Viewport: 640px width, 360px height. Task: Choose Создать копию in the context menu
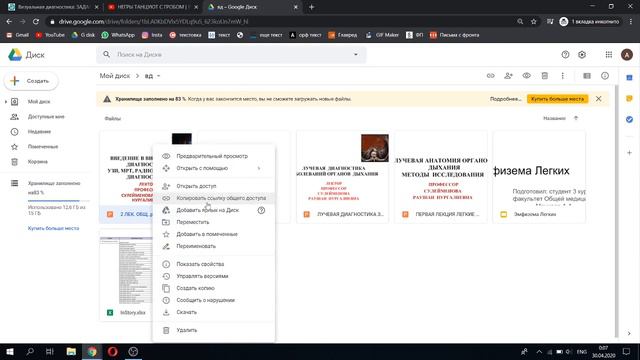(x=213, y=288)
